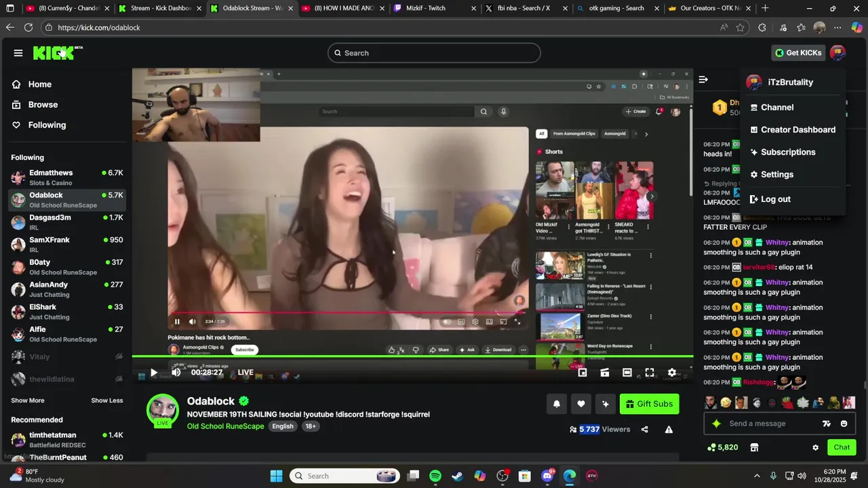The width and height of the screenshot is (868, 488).
Task: Enter fullscreen on the stream player
Action: (650, 372)
